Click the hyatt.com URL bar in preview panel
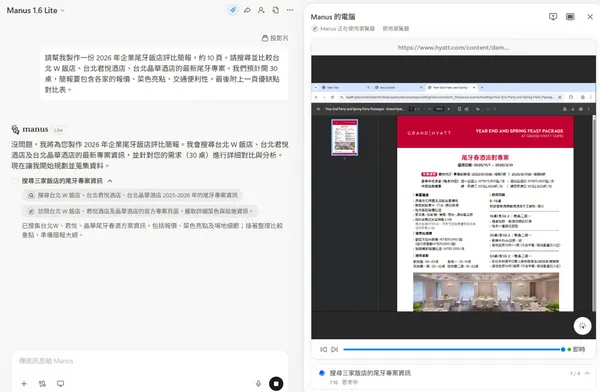Viewport: 600px width, 392px height. tap(453, 47)
